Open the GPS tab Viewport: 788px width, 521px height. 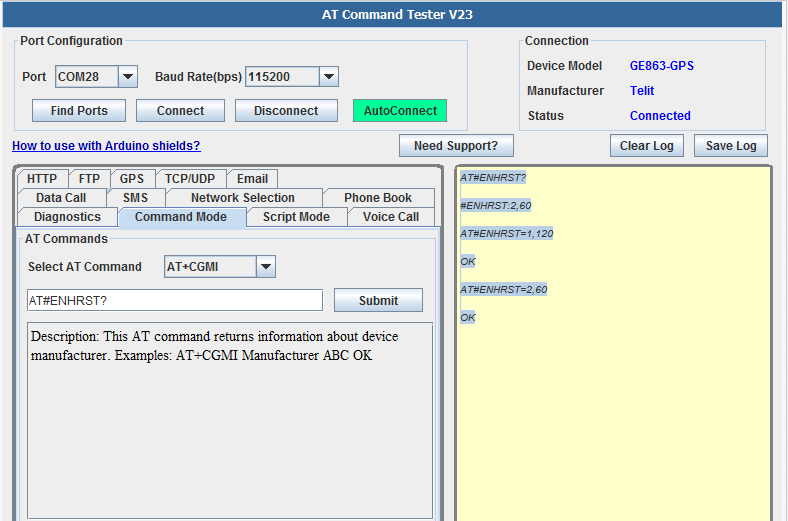pyautogui.click(x=132, y=179)
